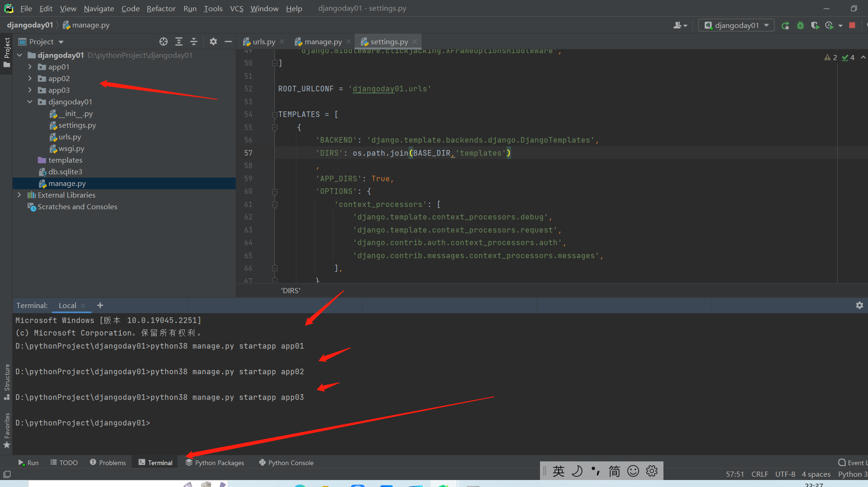Open the Python Packages tool window
The height and width of the screenshot is (487, 868).
coord(215,463)
